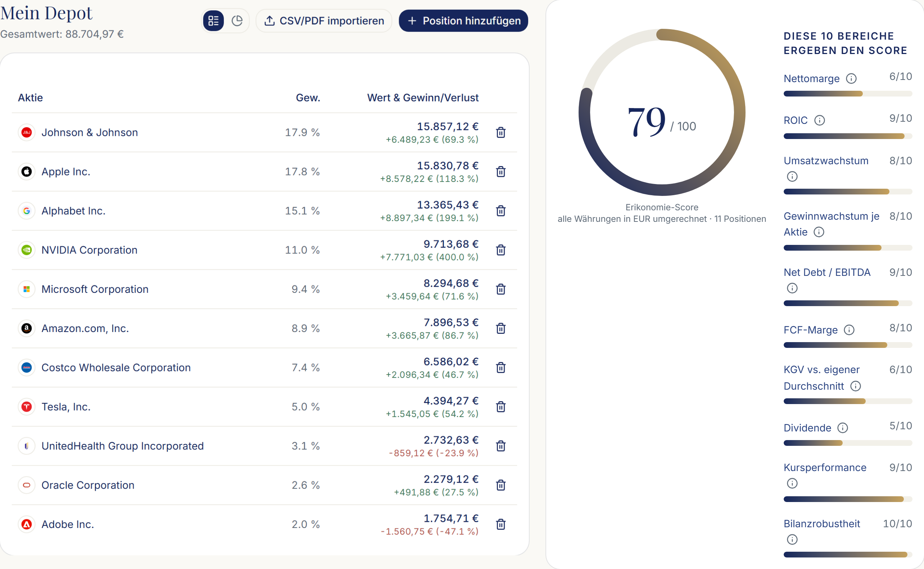Screen dimensions: 924x569
Task: Click the -859,12 € (-23.9 %) loss
Action: (x=434, y=453)
